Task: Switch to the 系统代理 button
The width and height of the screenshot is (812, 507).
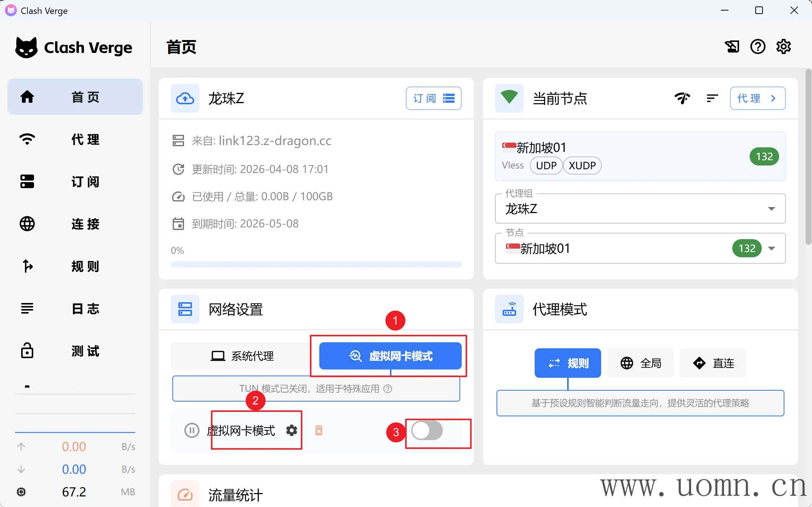Action: [x=242, y=356]
